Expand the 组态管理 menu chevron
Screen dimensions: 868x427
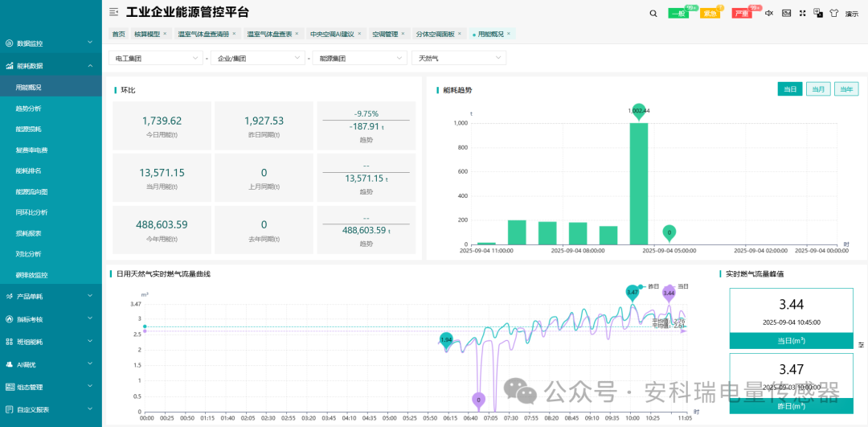coord(90,387)
